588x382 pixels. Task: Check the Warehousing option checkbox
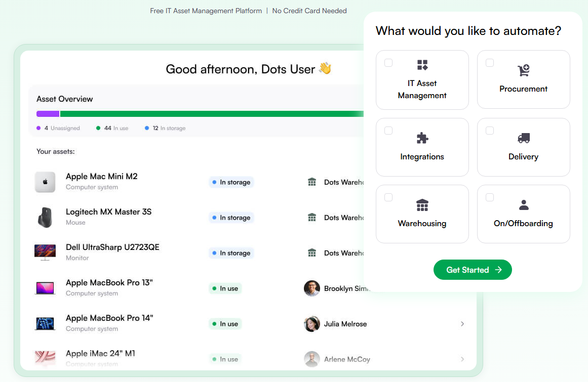click(x=388, y=197)
